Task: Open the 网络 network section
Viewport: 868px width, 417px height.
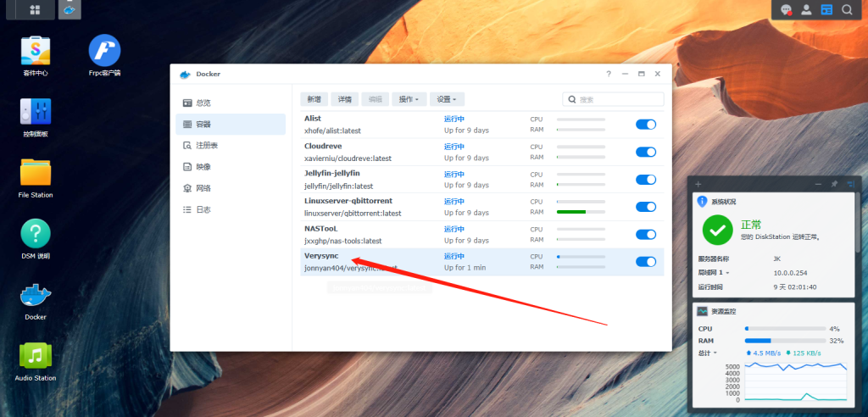Action: click(231, 188)
